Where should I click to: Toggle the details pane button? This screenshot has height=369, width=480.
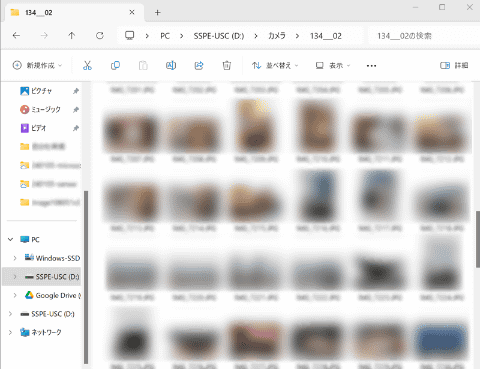(x=454, y=65)
